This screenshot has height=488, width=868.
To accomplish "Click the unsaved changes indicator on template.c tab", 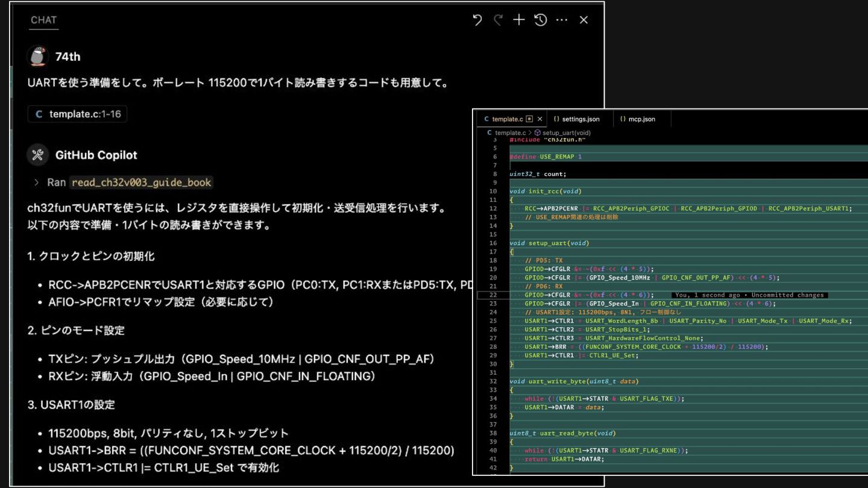I will coord(529,119).
